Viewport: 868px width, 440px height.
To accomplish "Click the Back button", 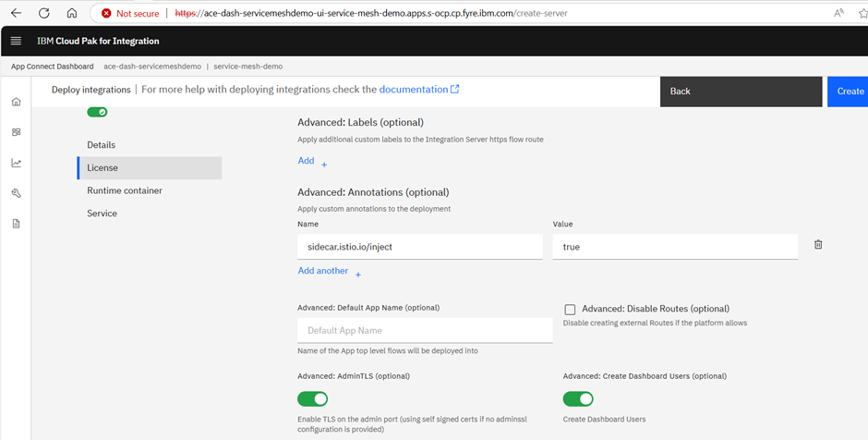I will [x=741, y=92].
